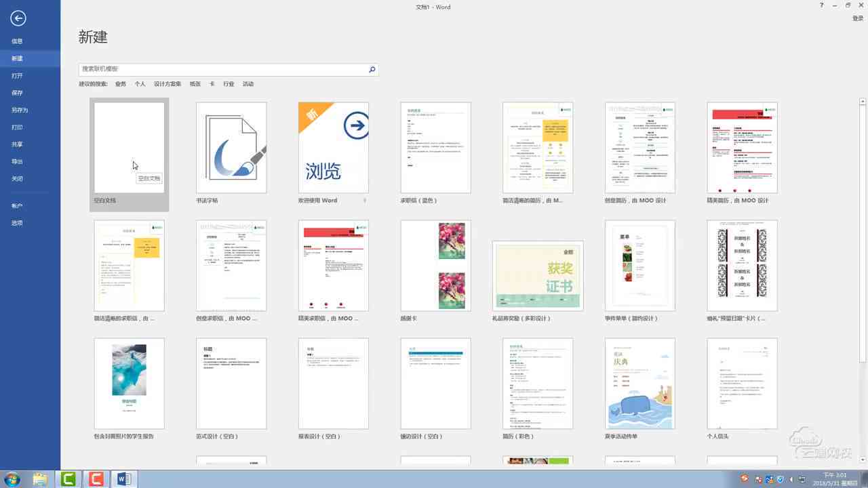The image size is (868, 488).
Task: Open the Windows Start menu
Action: 12,479
